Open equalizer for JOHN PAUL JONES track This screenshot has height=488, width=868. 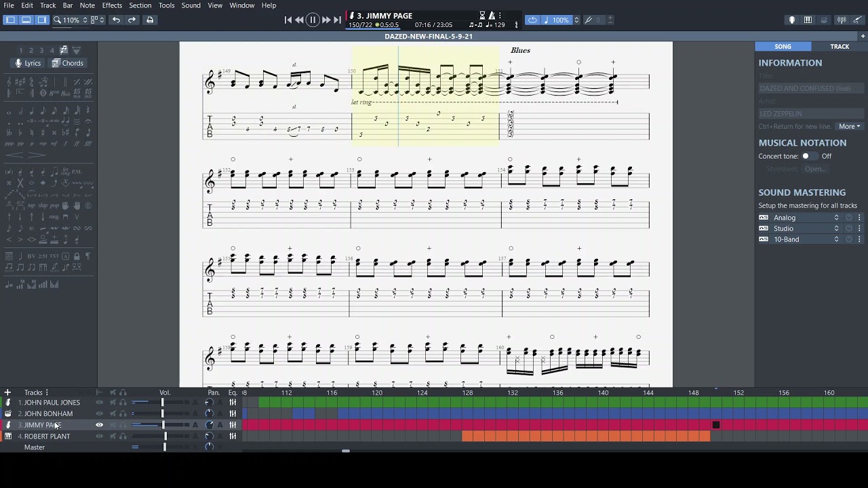(233, 403)
